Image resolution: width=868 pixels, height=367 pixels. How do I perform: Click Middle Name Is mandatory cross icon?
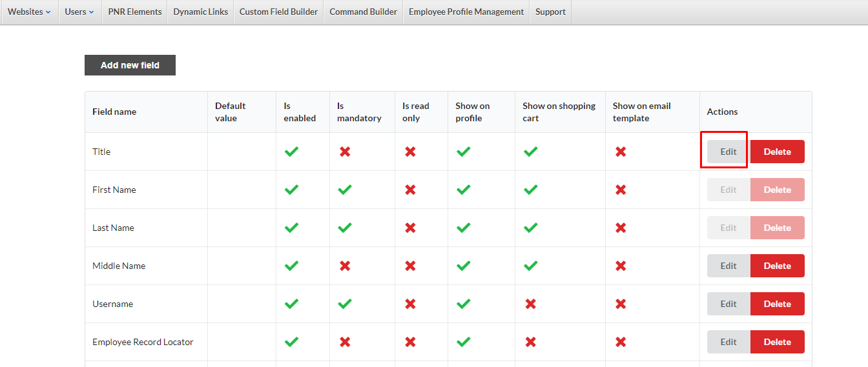point(345,266)
